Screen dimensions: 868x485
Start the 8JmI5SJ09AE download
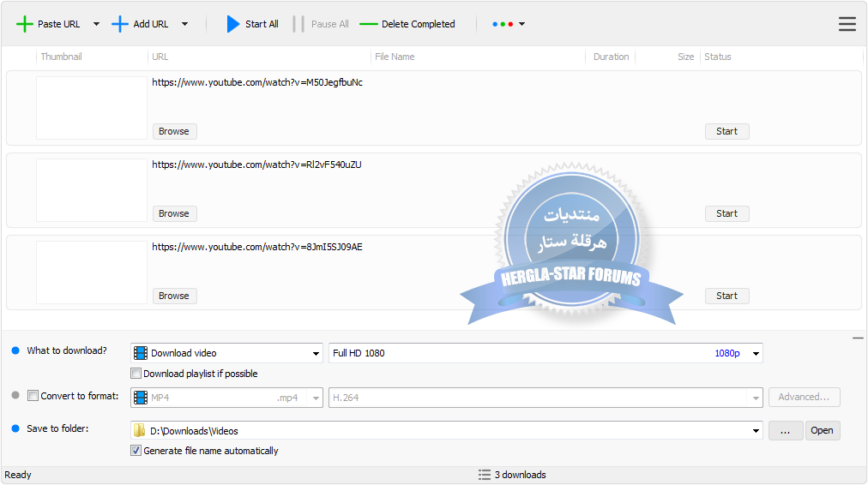coord(726,296)
